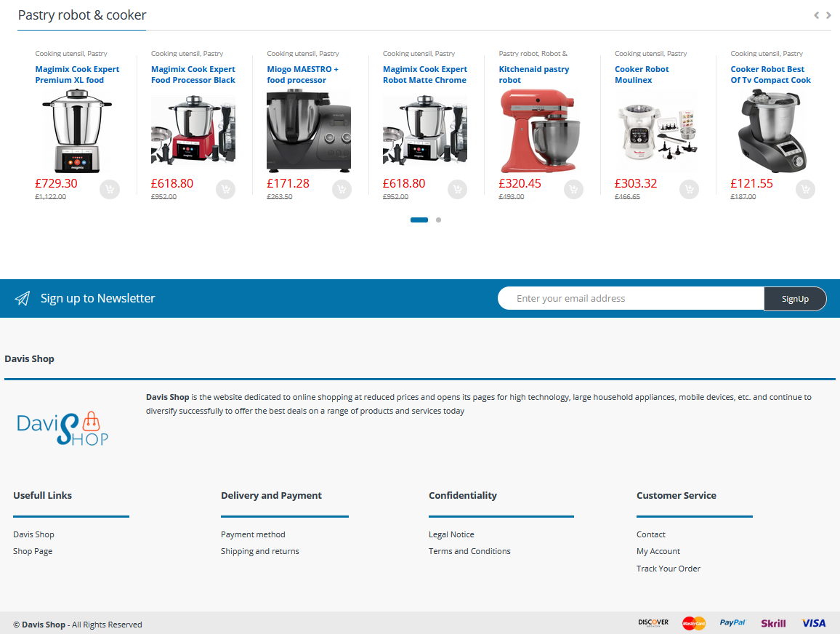Click the Usefull Links footer heading

coord(42,495)
